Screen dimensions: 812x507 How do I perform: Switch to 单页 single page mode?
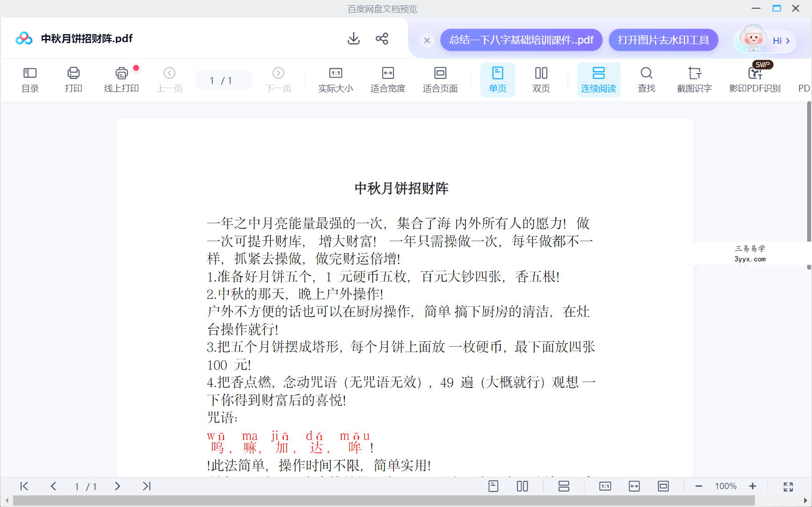498,80
